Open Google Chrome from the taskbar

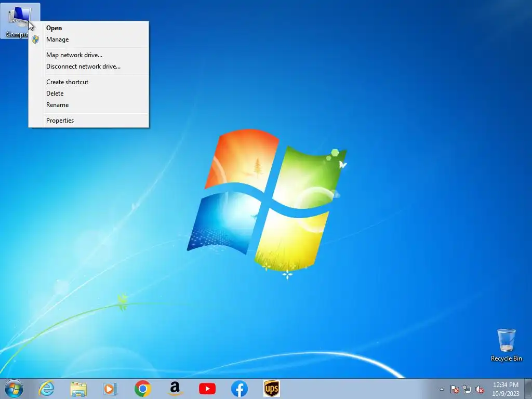point(142,389)
